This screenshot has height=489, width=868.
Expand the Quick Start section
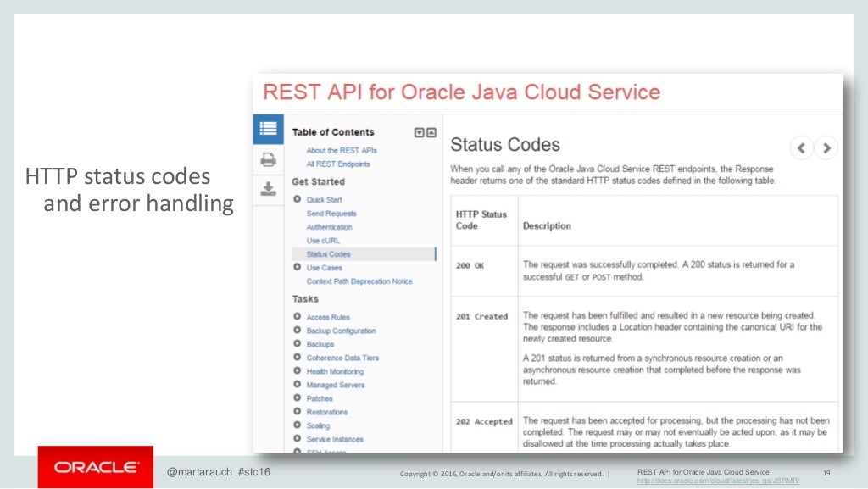click(x=298, y=200)
